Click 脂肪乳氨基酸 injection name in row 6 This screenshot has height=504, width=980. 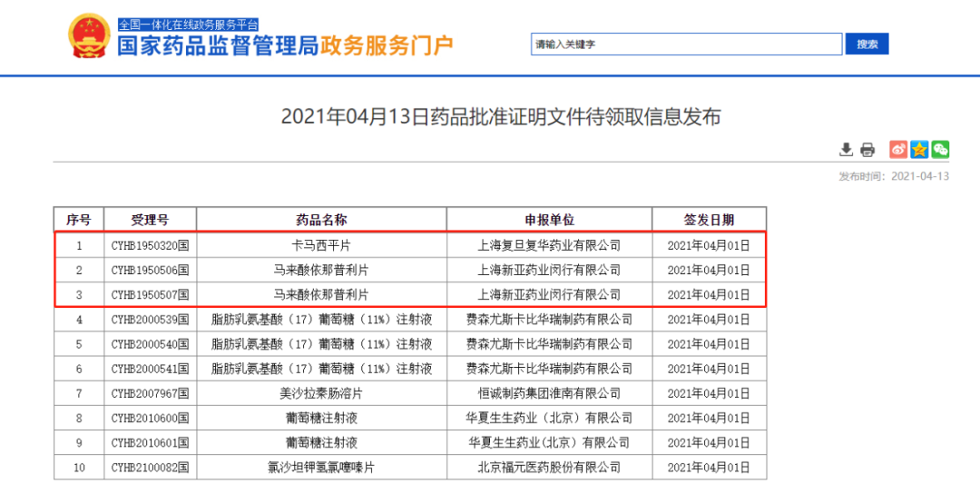point(321,369)
